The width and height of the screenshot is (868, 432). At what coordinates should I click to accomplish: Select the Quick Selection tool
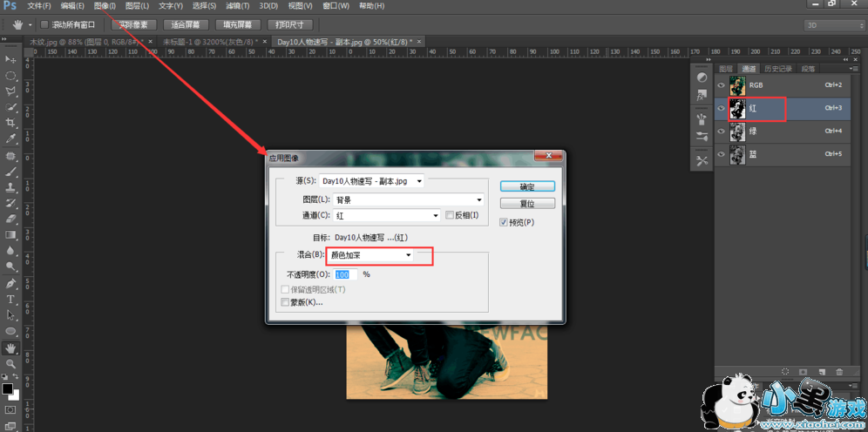coord(10,107)
